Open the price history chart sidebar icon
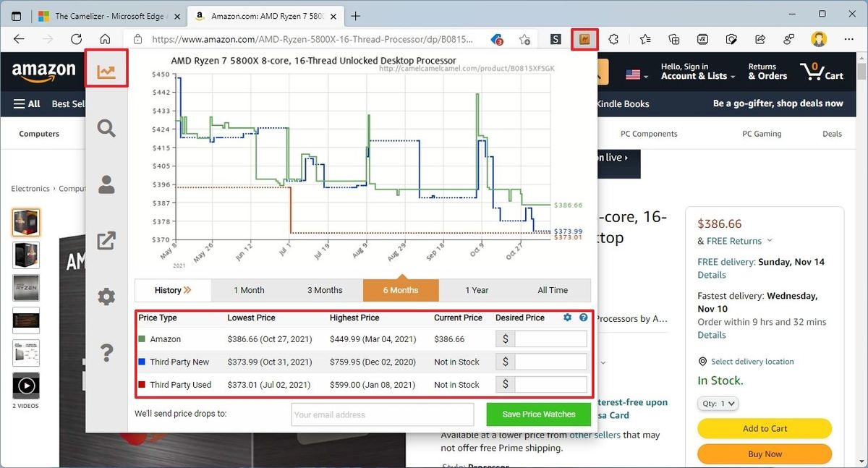Viewport: 868px width, 468px height. point(106,70)
